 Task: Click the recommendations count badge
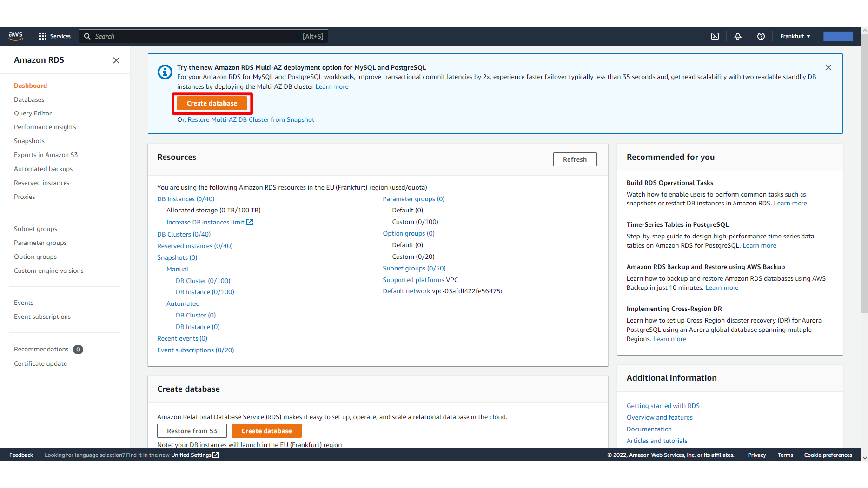(78, 350)
